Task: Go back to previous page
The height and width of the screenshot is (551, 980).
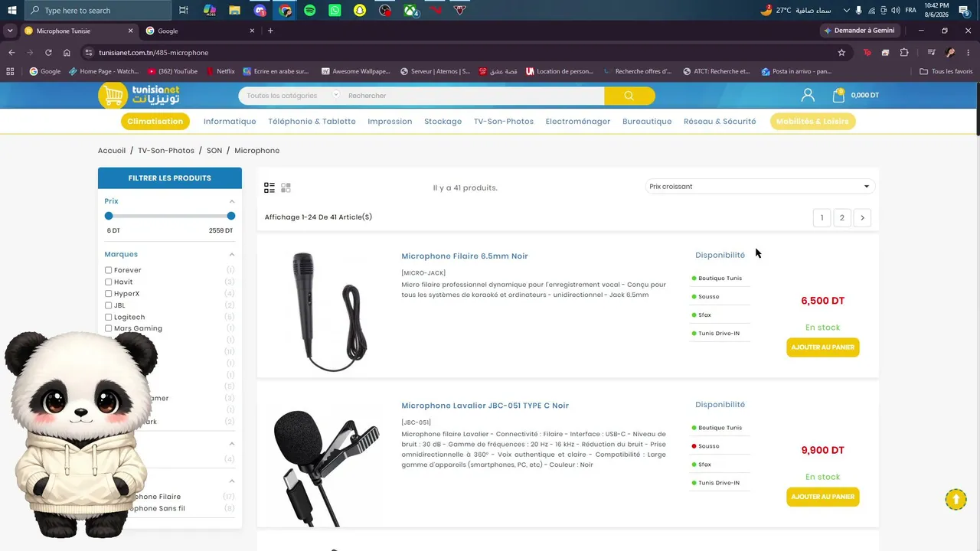Action: click(x=11, y=53)
